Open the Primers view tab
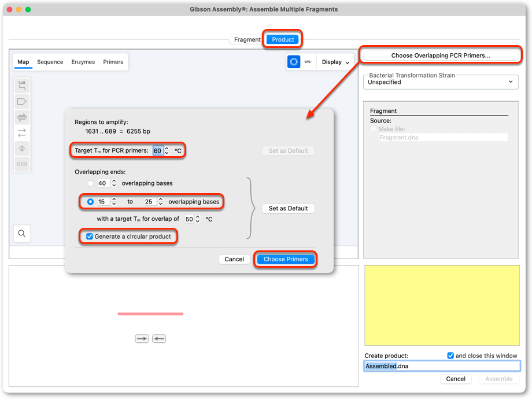This screenshot has height=399, width=532. tap(113, 62)
